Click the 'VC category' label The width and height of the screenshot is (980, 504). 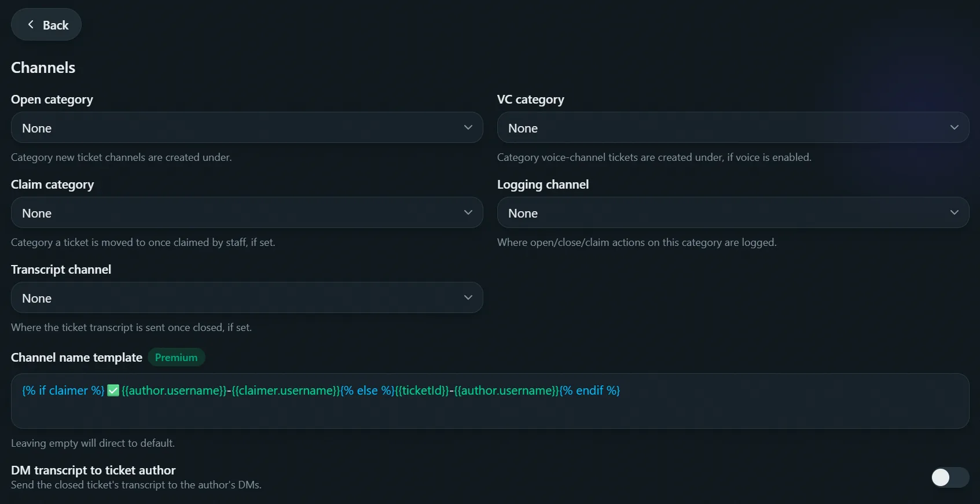point(530,100)
